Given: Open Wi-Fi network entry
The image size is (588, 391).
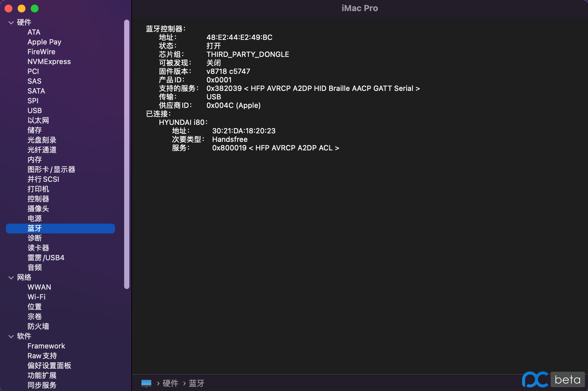Looking at the screenshot, I should click(37, 297).
